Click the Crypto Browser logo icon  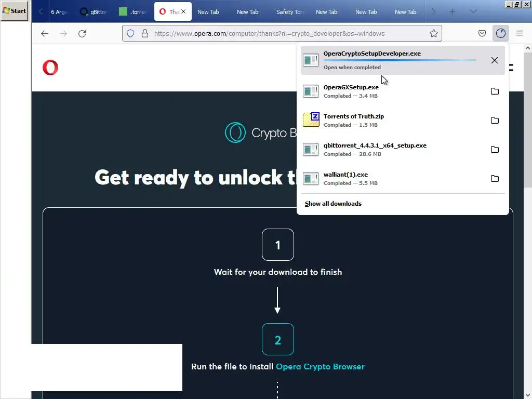click(235, 132)
